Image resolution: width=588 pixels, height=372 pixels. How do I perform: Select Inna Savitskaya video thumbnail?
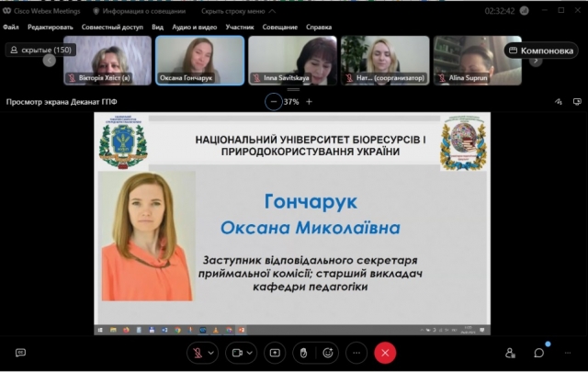[x=292, y=61]
